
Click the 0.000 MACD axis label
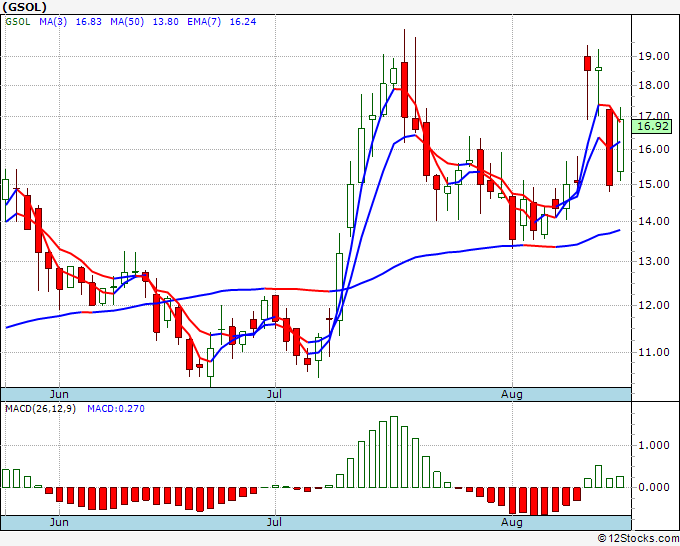(x=653, y=487)
